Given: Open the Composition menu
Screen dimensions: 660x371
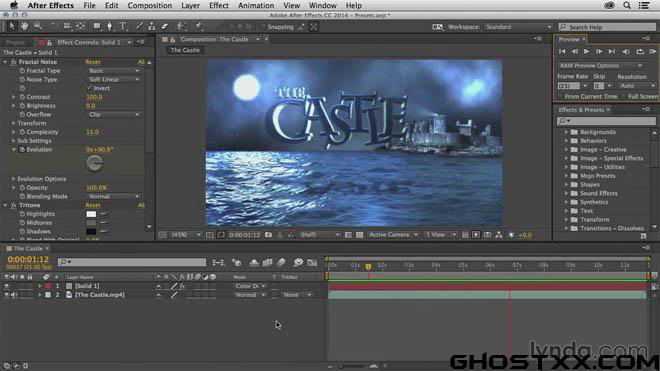Looking at the screenshot, I should coord(149,5).
